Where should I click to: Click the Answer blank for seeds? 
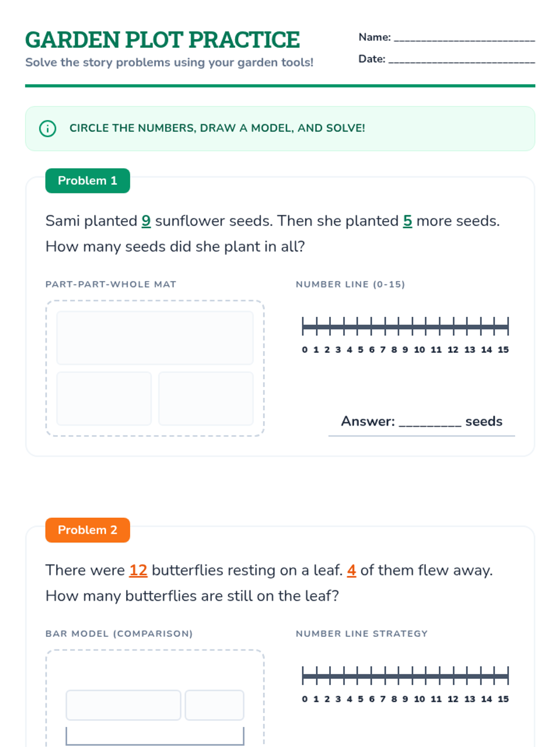(430, 422)
